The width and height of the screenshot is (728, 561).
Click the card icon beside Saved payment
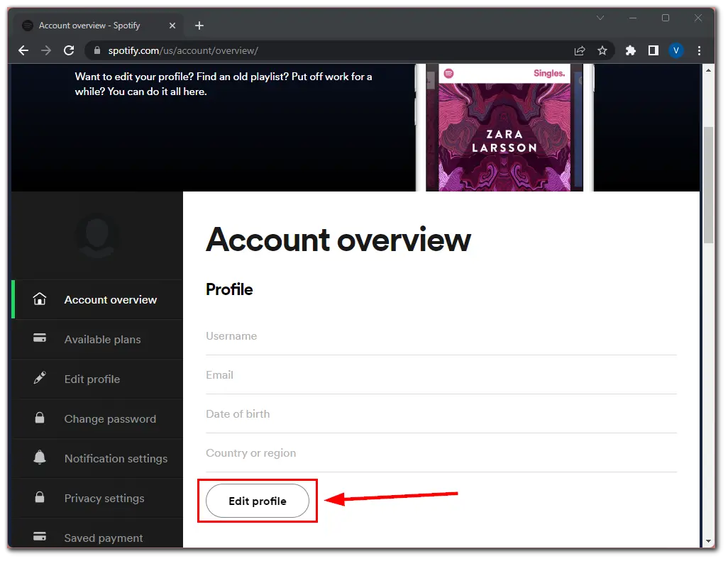coord(40,536)
